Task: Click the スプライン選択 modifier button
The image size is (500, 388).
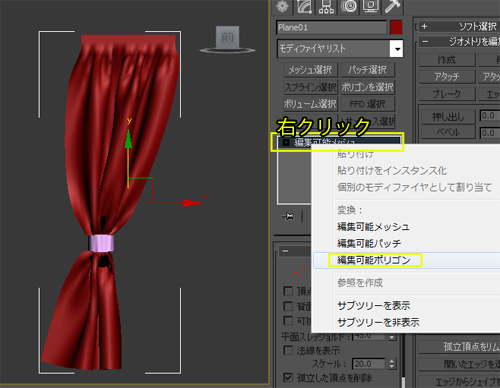Action: tap(310, 87)
